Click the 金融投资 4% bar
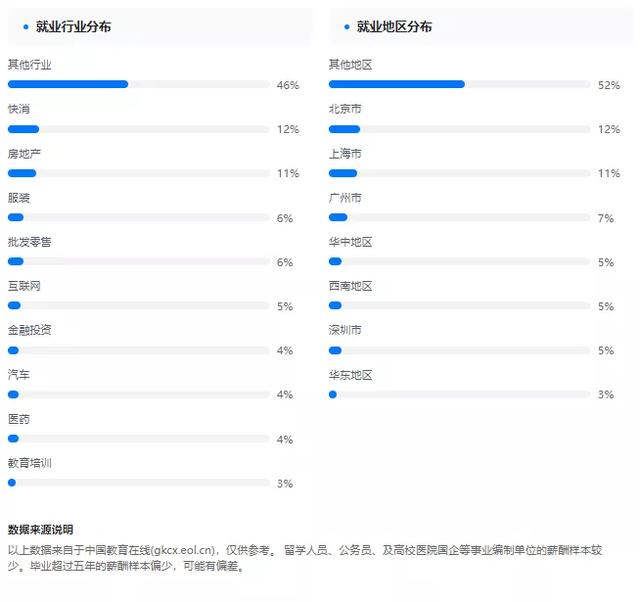 139,351
